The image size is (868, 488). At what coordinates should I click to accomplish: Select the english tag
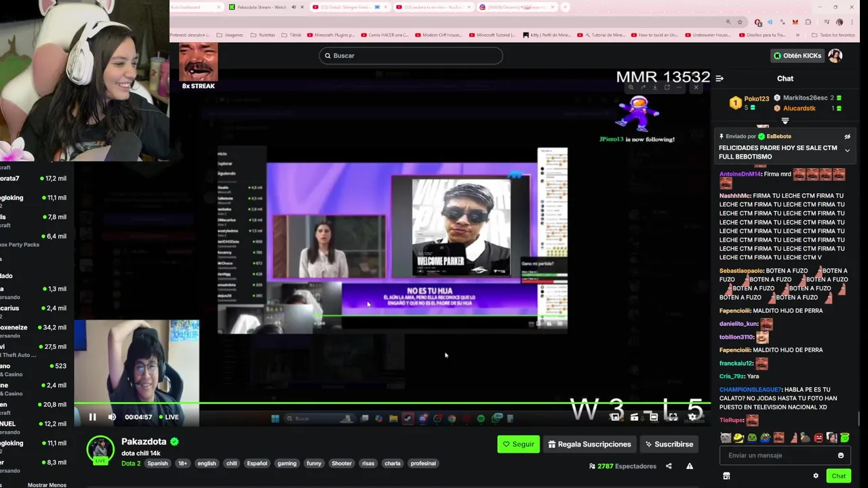click(x=207, y=464)
